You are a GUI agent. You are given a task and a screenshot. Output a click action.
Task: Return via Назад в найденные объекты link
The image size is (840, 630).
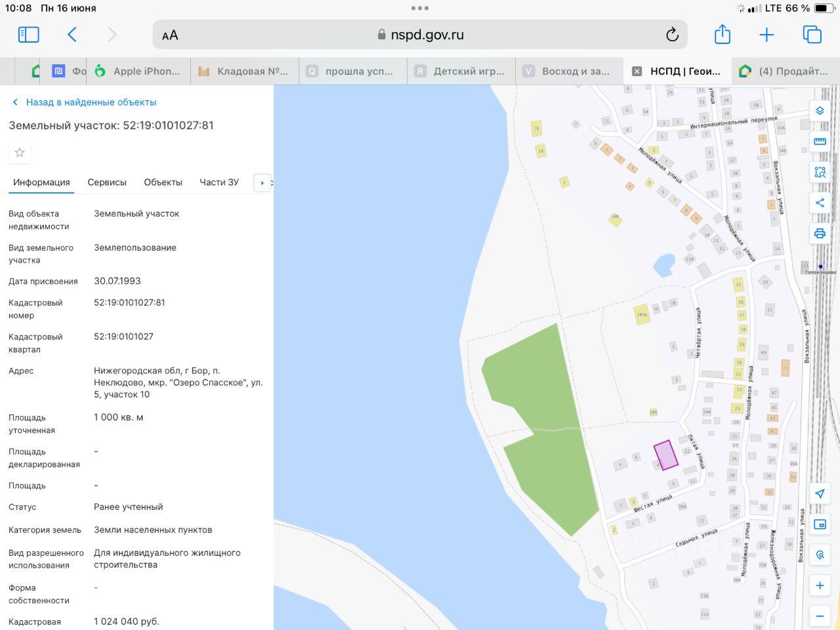(85, 102)
